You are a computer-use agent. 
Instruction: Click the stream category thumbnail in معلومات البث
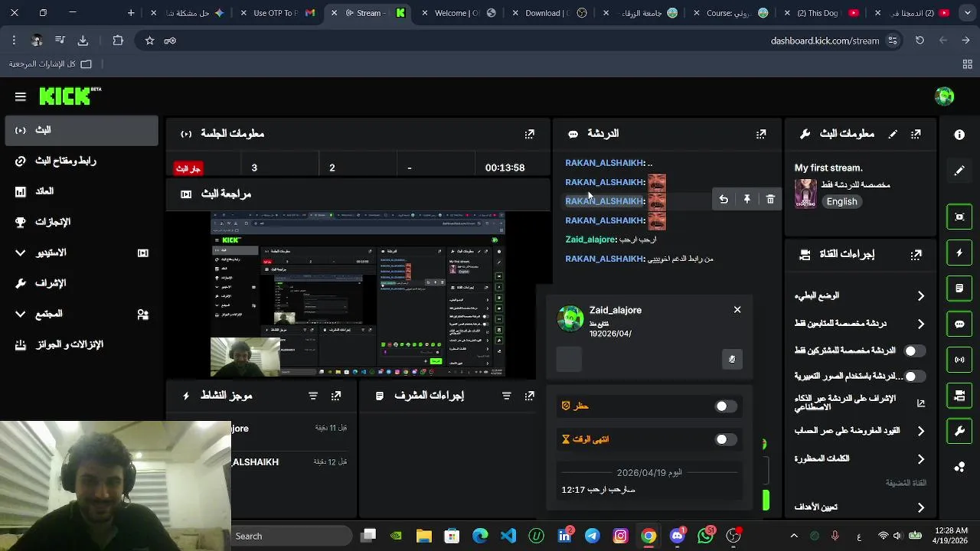click(x=805, y=194)
